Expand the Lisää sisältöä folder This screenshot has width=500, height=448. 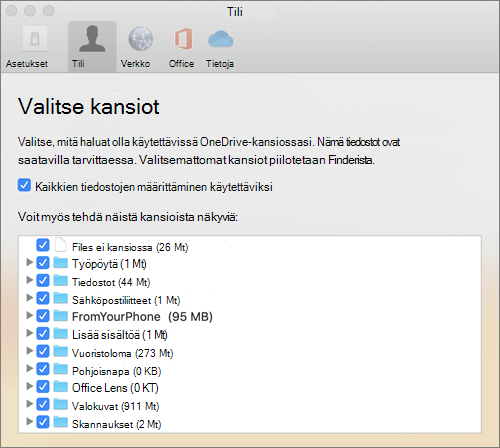point(30,333)
